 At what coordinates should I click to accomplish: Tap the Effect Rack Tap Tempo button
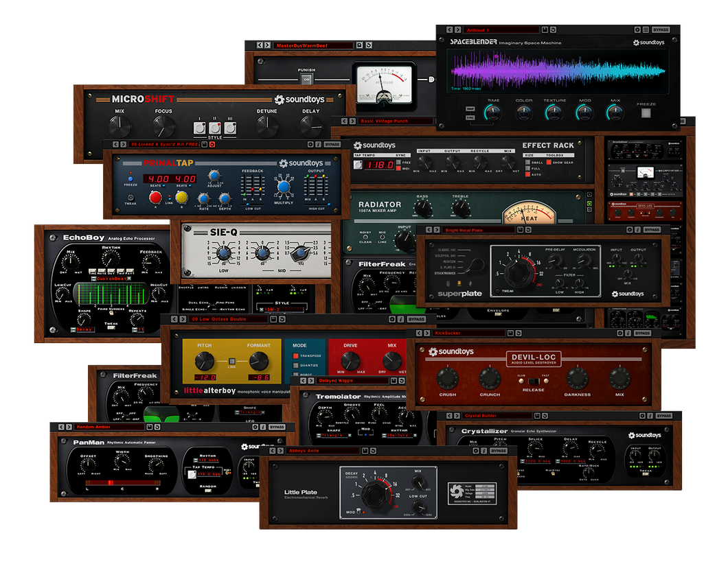coord(358,164)
